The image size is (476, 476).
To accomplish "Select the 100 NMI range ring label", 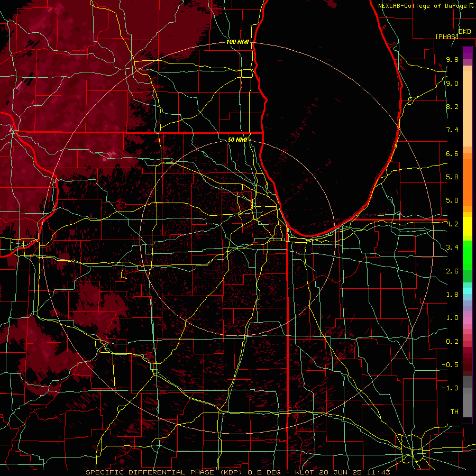I will click(237, 42).
